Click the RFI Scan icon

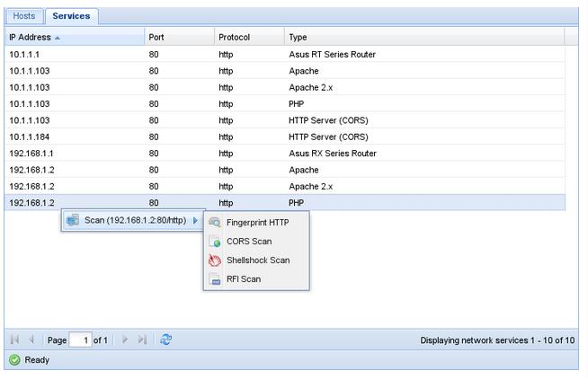[215, 279]
